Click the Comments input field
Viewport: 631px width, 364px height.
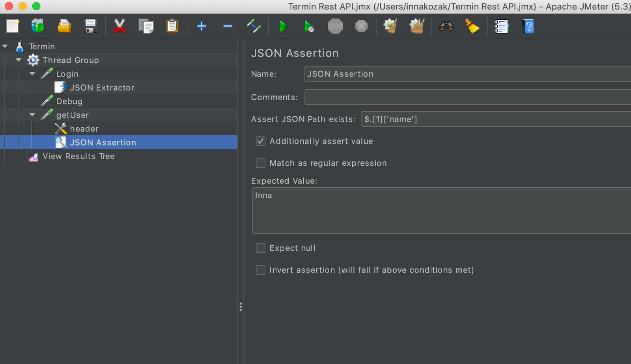point(468,97)
